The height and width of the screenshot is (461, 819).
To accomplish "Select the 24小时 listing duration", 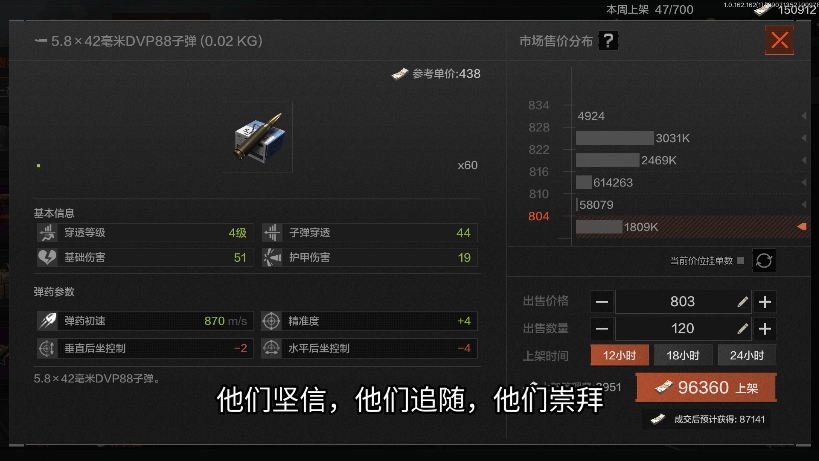I will tap(746, 356).
